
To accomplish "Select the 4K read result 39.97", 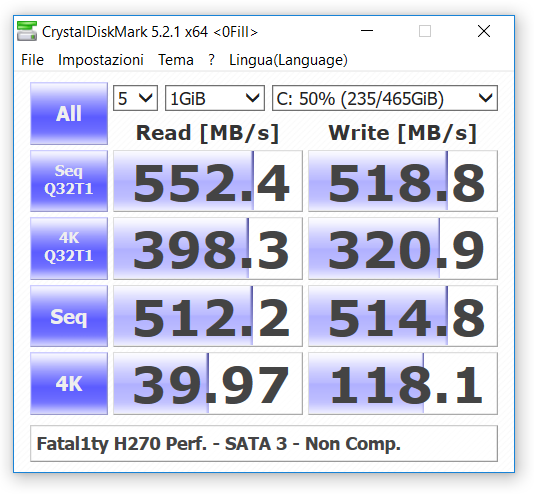I will click(x=208, y=383).
